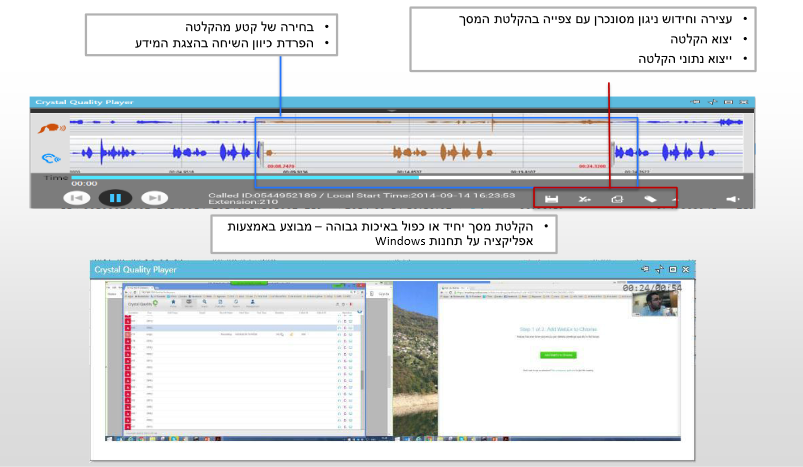803x467 pixels.
Task: Click the detach icon in the upper player title bar
Action: click(x=712, y=102)
